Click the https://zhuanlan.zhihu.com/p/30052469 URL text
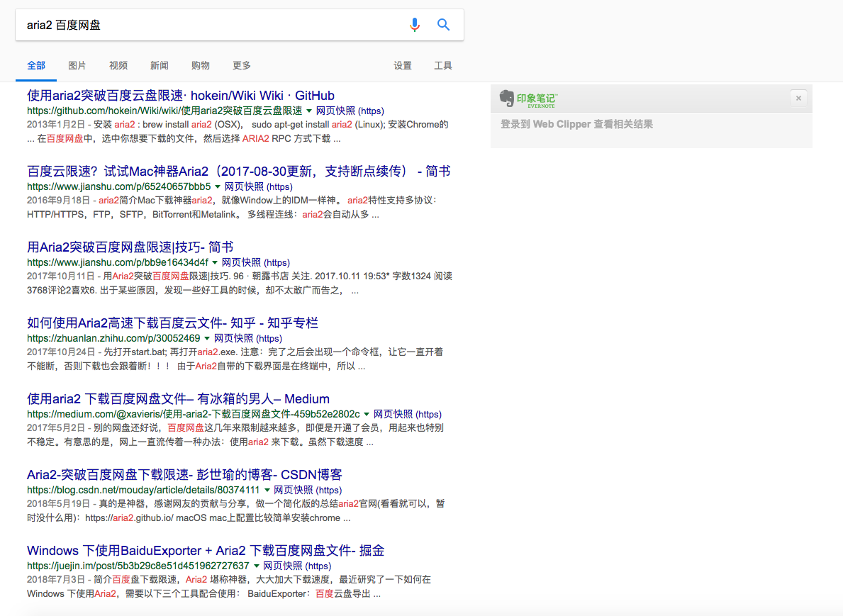Viewport: 843px width, 616px height. (113, 338)
